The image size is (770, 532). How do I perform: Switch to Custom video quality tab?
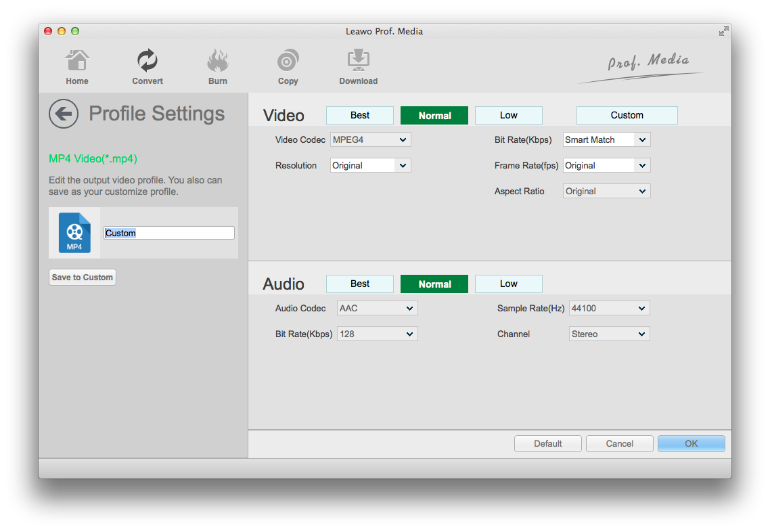pos(627,115)
